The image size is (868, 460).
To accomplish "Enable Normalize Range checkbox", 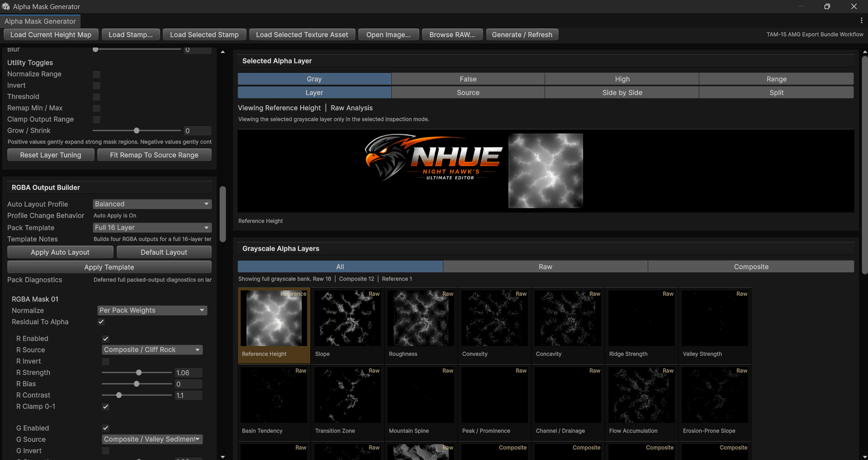I will click(97, 74).
